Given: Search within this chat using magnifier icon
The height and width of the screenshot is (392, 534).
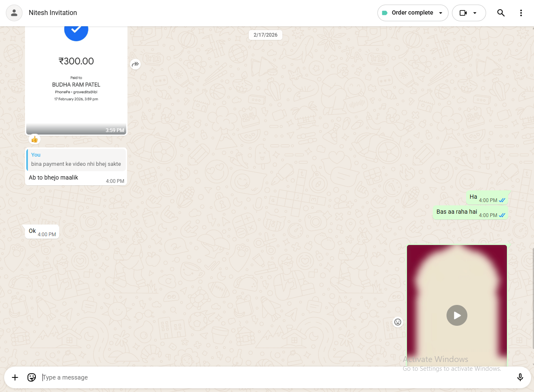Looking at the screenshot, I should 501,13.
